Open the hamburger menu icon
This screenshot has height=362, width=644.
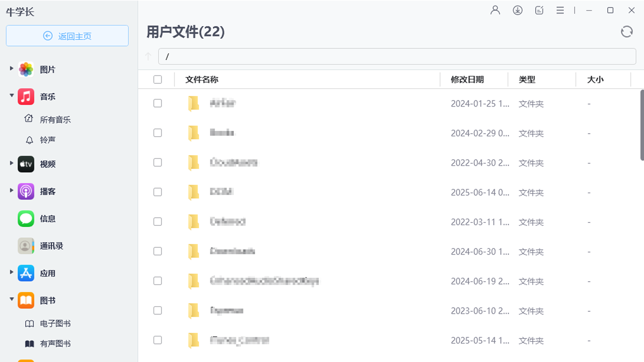[x=560, y=10]
